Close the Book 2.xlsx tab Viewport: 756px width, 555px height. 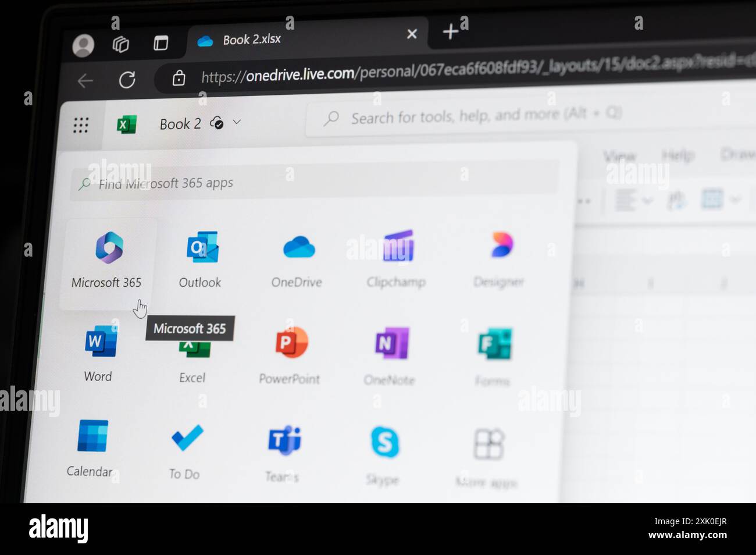point(412,34)
